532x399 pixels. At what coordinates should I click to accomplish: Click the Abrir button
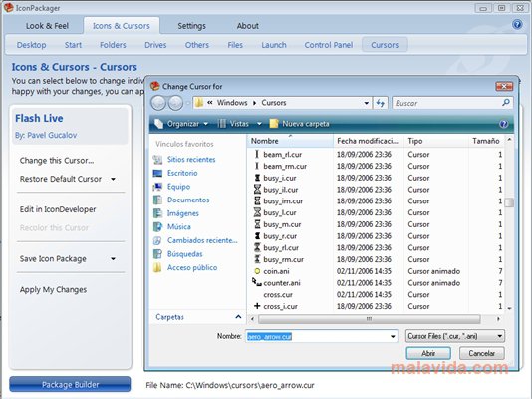coord(428,353)
